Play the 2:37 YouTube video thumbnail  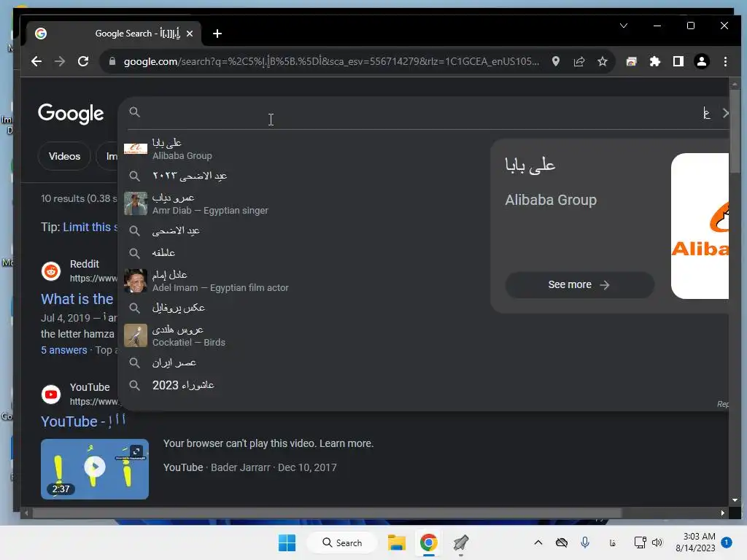(95, 469)
